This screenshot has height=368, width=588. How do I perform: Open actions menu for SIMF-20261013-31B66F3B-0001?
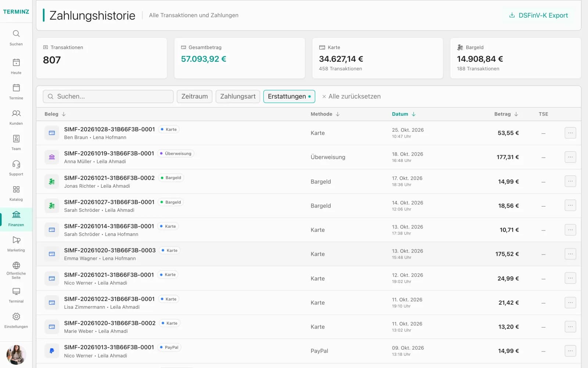coord(570,351)
